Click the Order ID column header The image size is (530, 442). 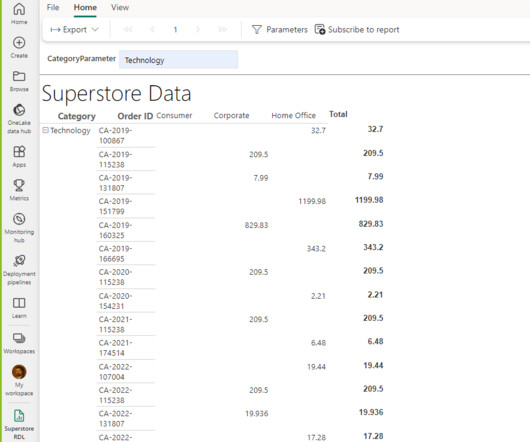[x=135, y=116]
